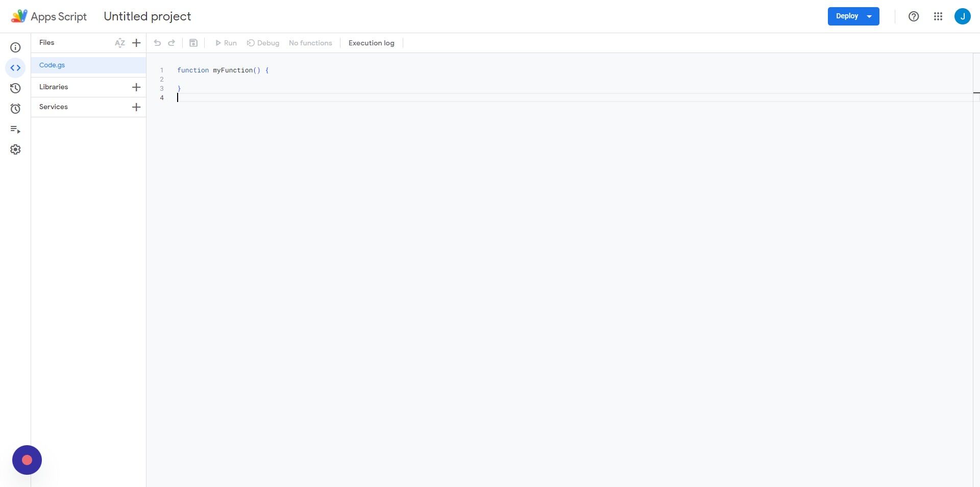
Task: Sort files alphabetically with A-Z icon
Action: pos(120,43)
